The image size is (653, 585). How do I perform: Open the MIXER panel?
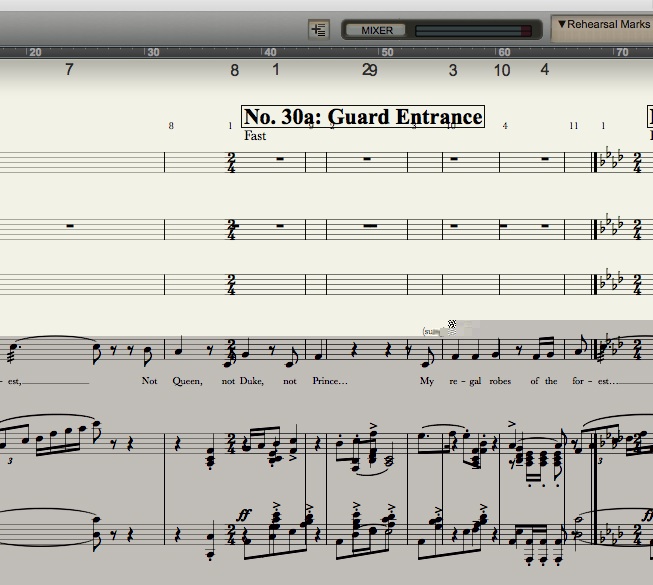376,30
